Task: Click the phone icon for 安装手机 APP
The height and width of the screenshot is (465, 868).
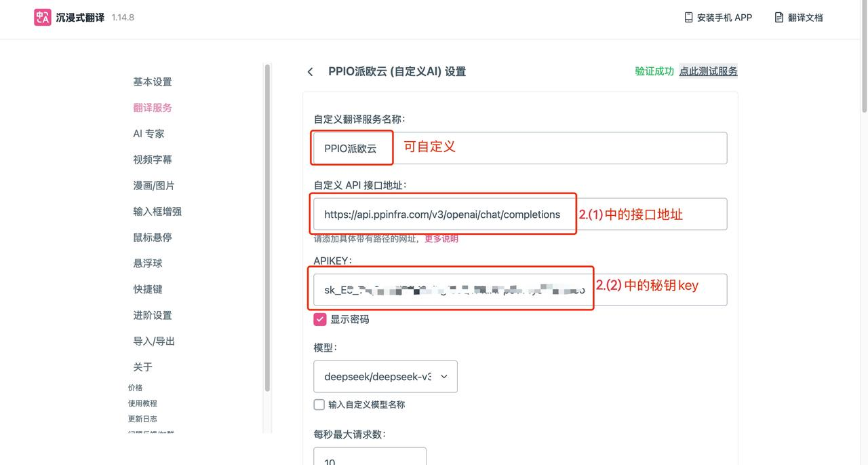Action: (688, 18)
